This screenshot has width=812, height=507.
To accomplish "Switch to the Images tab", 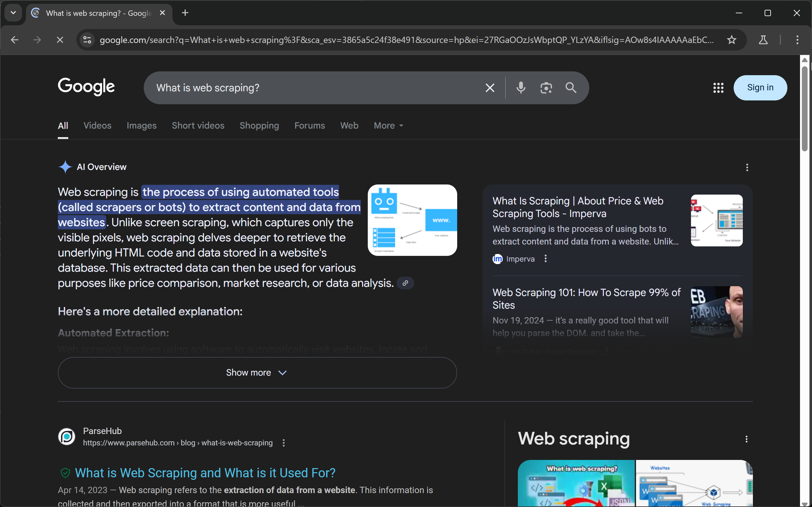I will [x=142, y=126].
